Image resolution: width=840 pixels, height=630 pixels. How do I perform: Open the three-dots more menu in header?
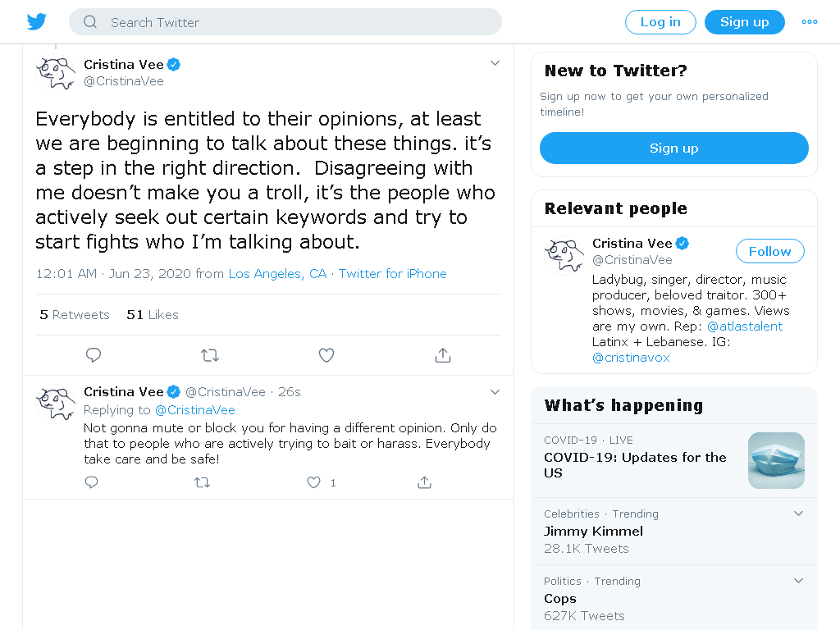pyautogui.click(x=810, y=22)
